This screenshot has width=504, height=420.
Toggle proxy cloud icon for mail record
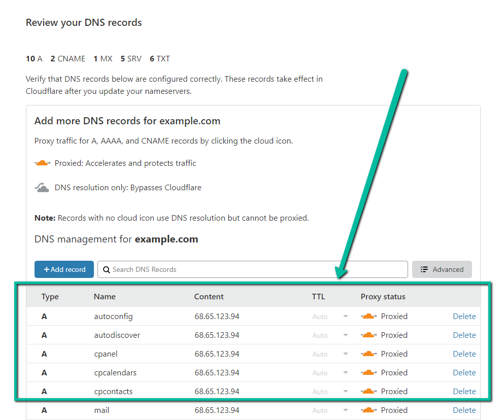(368, 410)
